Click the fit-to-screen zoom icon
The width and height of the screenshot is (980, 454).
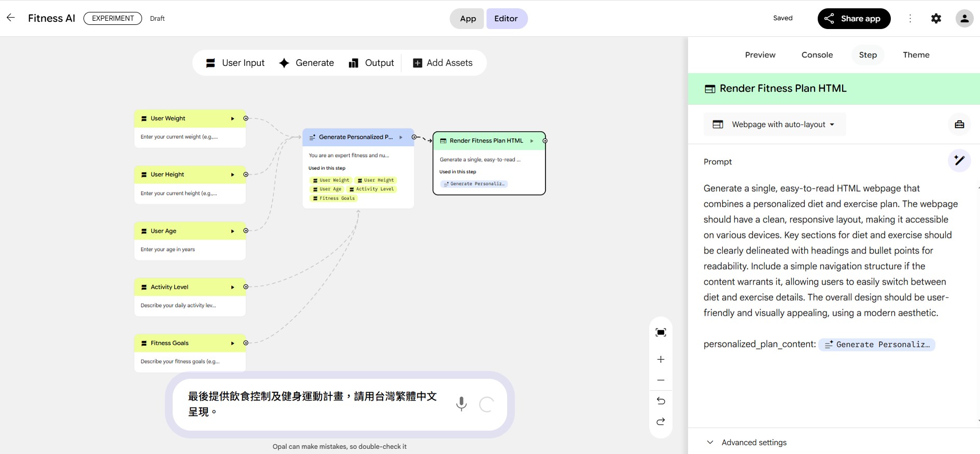661,333
